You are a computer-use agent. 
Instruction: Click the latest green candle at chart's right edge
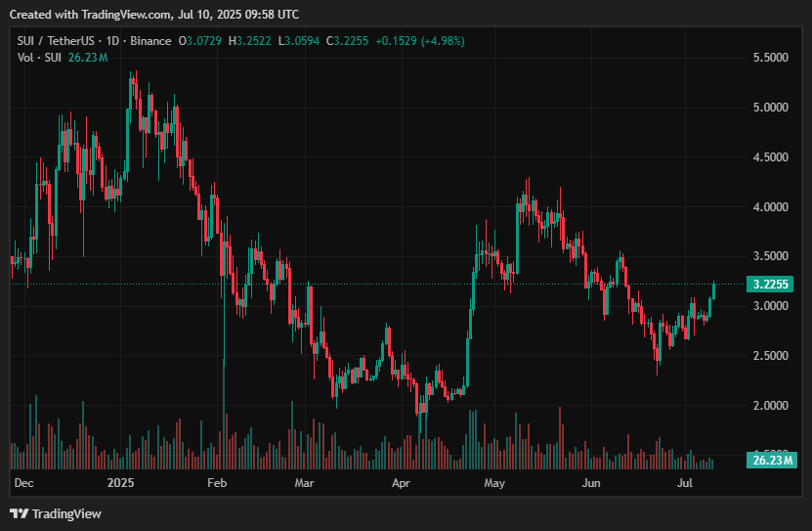(714, 289)
